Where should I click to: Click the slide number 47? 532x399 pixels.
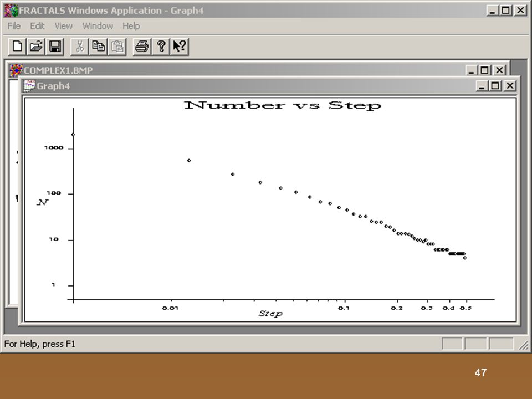pos(480,372)
